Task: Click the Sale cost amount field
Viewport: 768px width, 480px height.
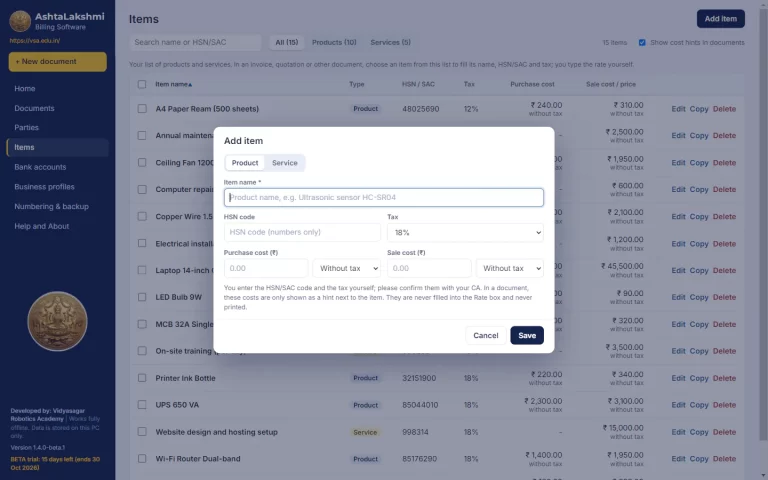Action: pyautogui.click(x=429, y=268)
